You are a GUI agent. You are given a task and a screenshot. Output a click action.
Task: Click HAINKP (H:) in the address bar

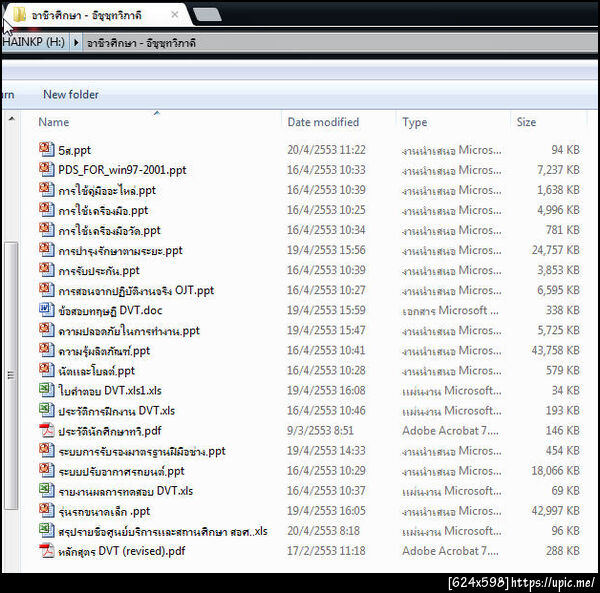click(x=33, y=42)
